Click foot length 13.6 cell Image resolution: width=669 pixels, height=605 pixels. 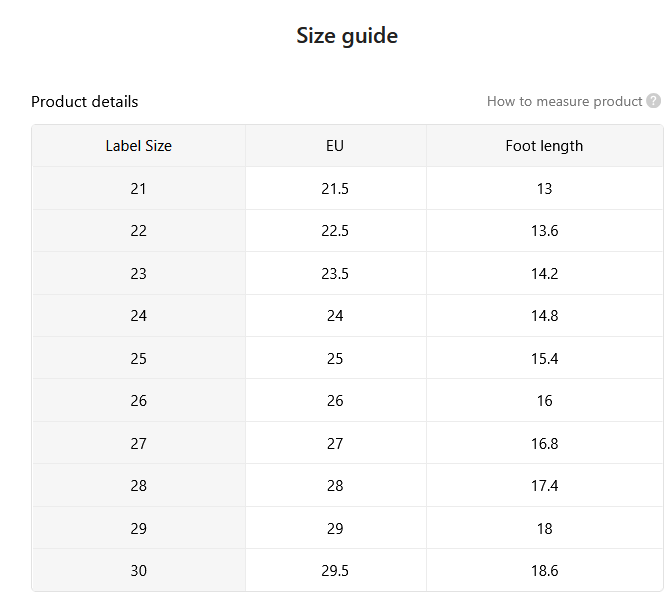[544, 231]
